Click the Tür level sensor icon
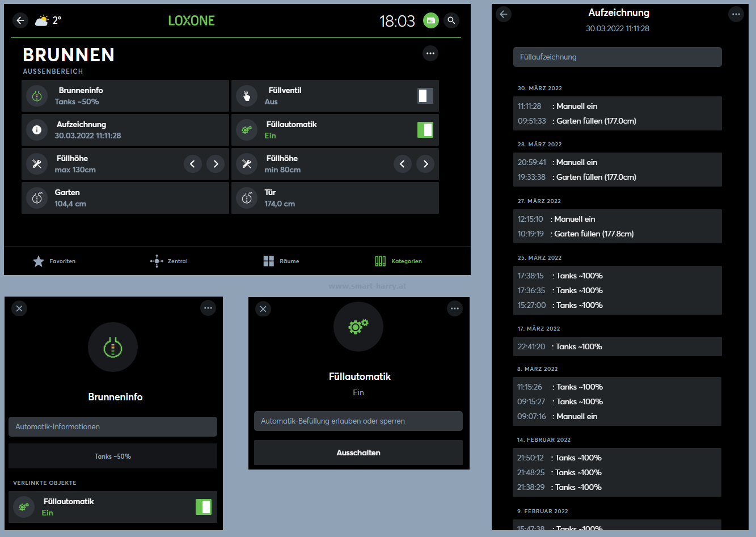Image resolution: width=756 pixels, height=537 pixels. point(247,198)
